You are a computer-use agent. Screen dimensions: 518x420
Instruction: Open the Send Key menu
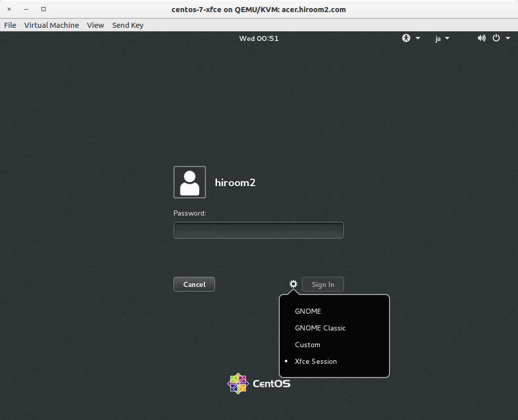tap(127, 25)
